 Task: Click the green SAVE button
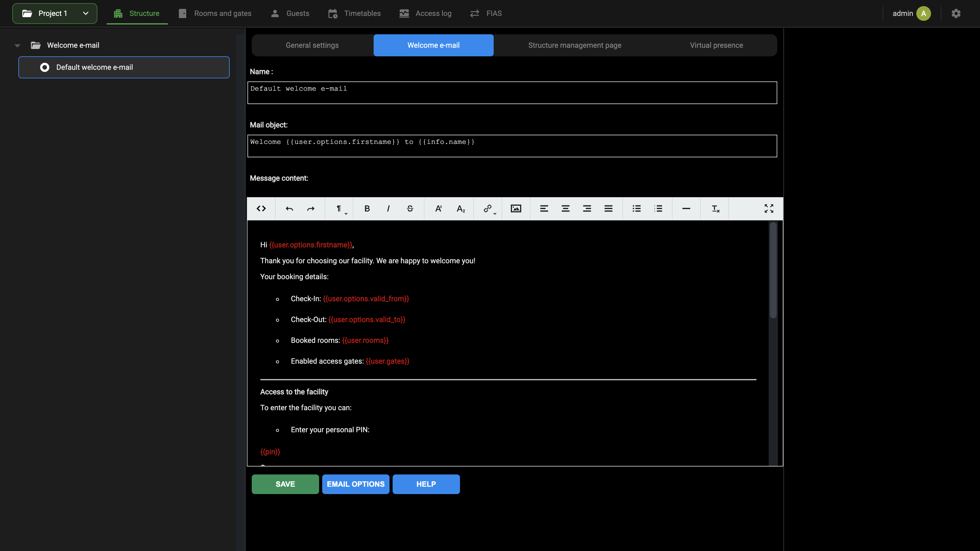tap(285, 484)
